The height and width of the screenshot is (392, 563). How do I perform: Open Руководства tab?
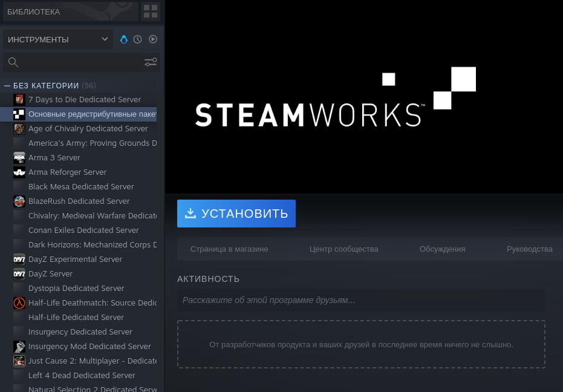click(x=529, y=249)
